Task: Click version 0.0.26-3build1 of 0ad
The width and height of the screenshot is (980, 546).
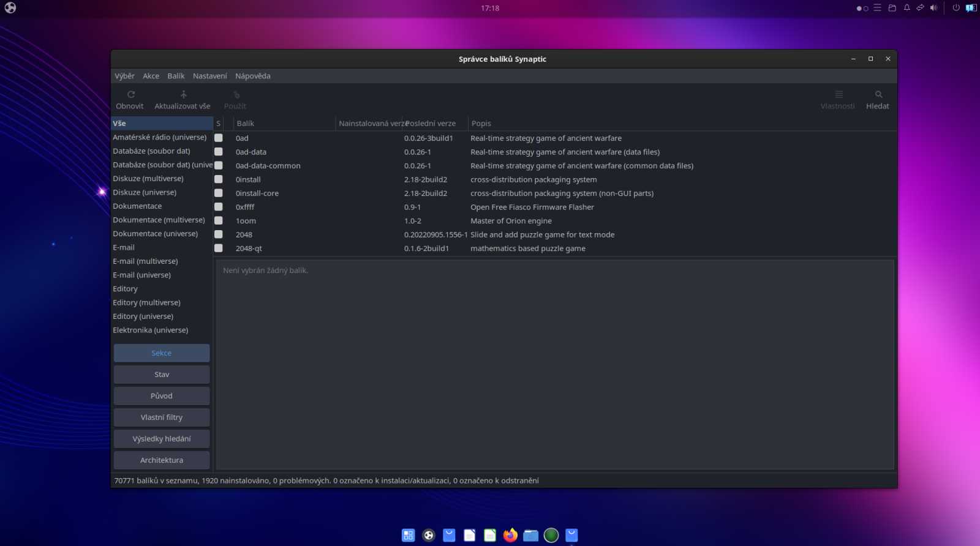Action: [x=428, y=138]
